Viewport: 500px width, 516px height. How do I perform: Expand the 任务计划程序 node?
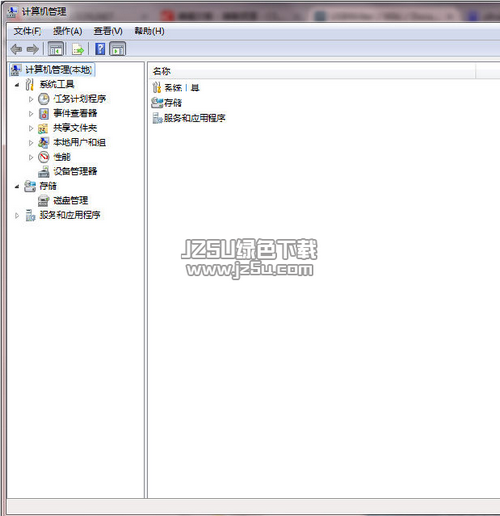click(x=31, y=99)
